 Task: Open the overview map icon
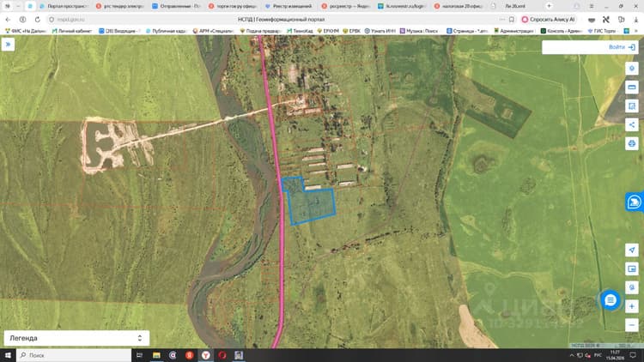coord(632,268)
